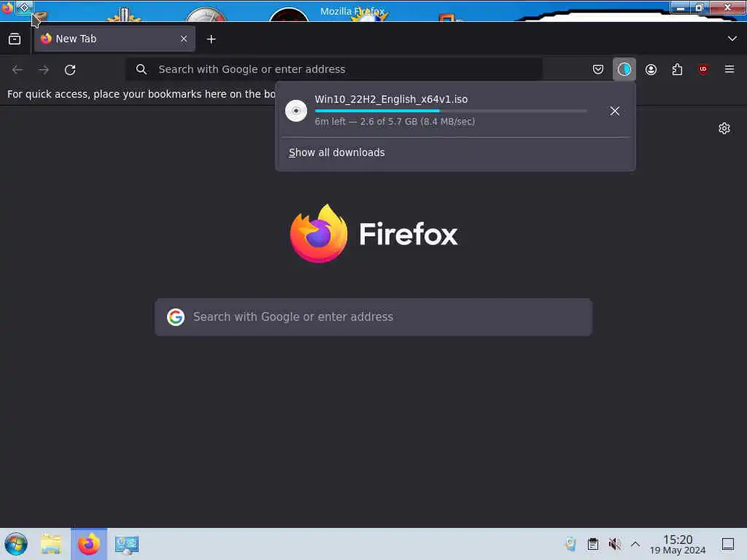Cancel the Win10 ISO download

point(614,111)
